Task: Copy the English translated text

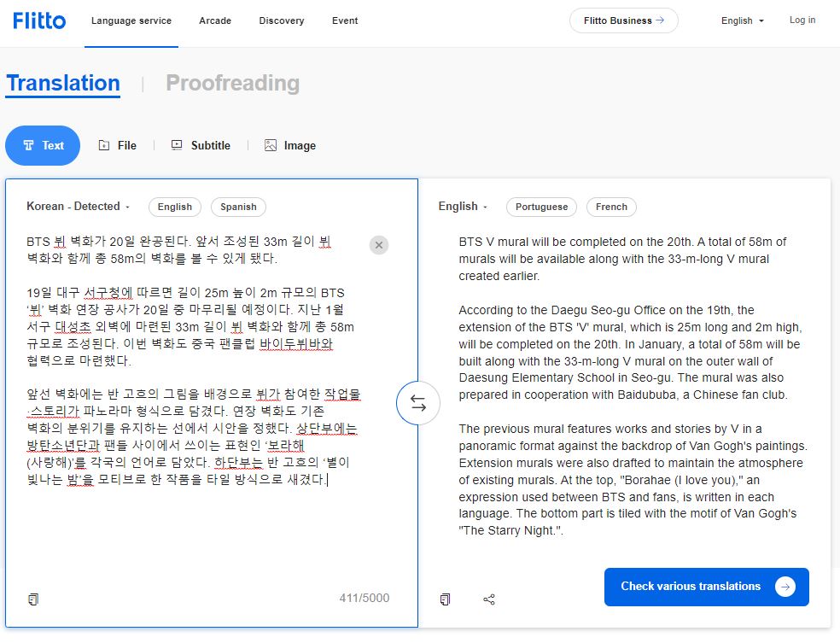Action: pos(445,599)
